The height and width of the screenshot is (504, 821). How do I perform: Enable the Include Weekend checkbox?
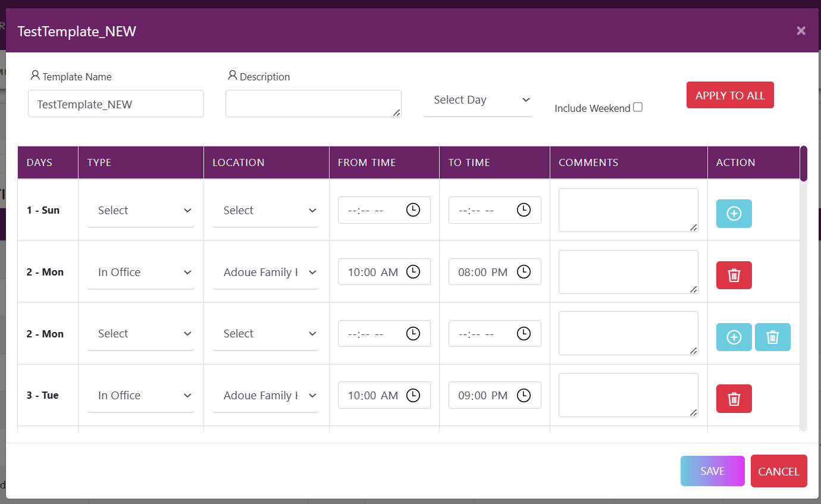click(x=638, y=108)
